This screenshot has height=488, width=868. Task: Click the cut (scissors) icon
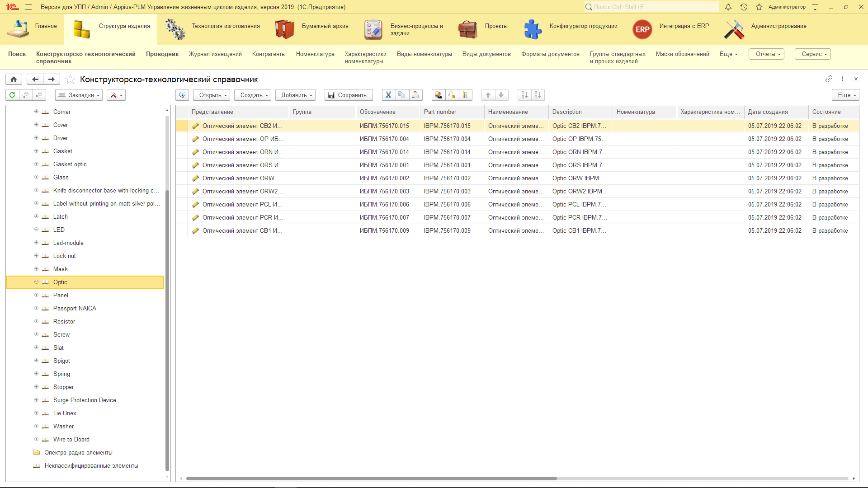click(x=388, y=95)
